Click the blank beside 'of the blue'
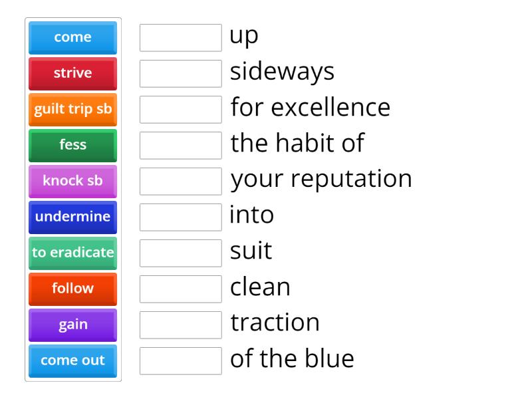 180,361
